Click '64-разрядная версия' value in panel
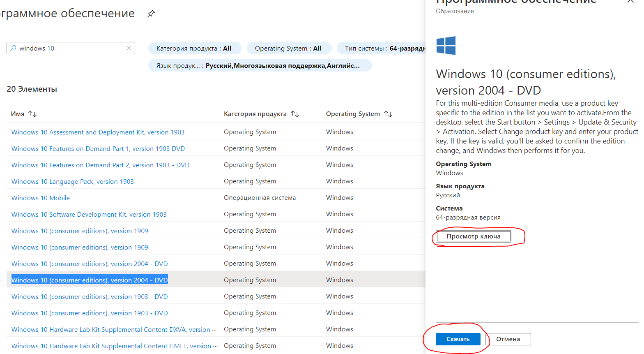 [x=468, y=217]
